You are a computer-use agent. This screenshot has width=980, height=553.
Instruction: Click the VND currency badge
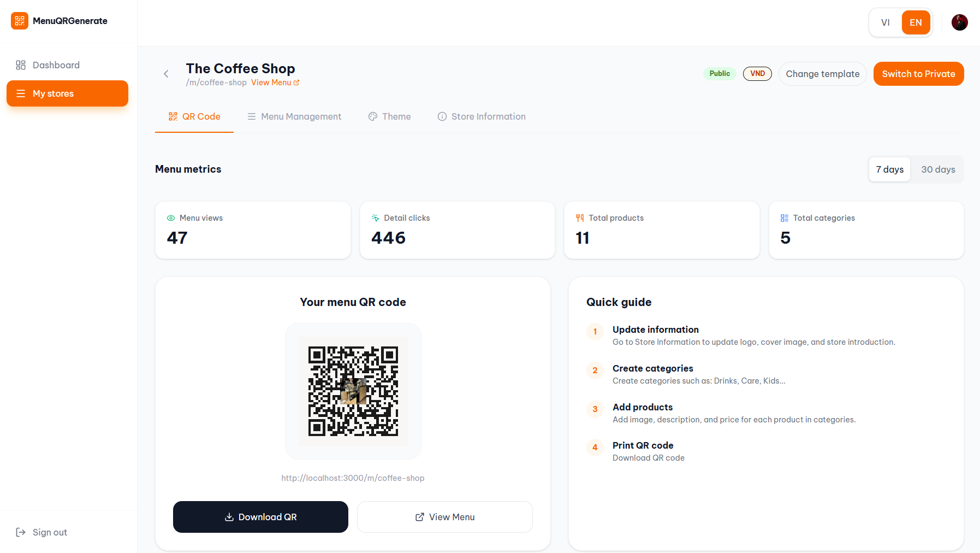pos(757,74)
